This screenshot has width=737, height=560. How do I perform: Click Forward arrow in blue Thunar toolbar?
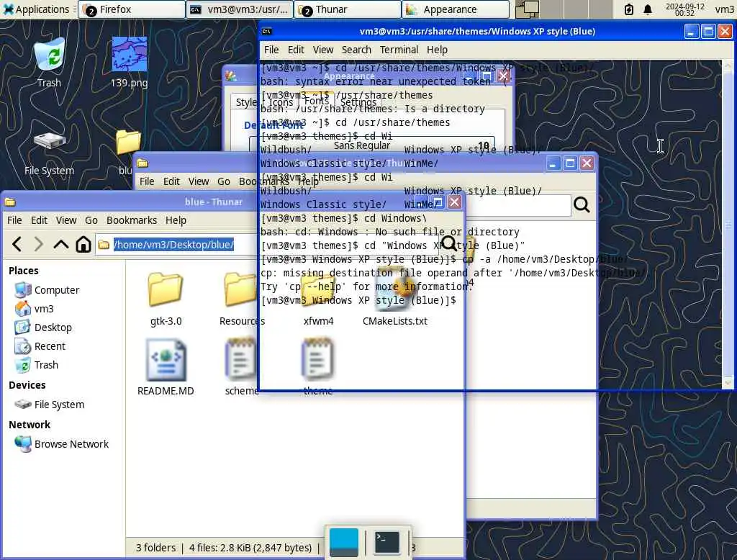tap(39, 244)
